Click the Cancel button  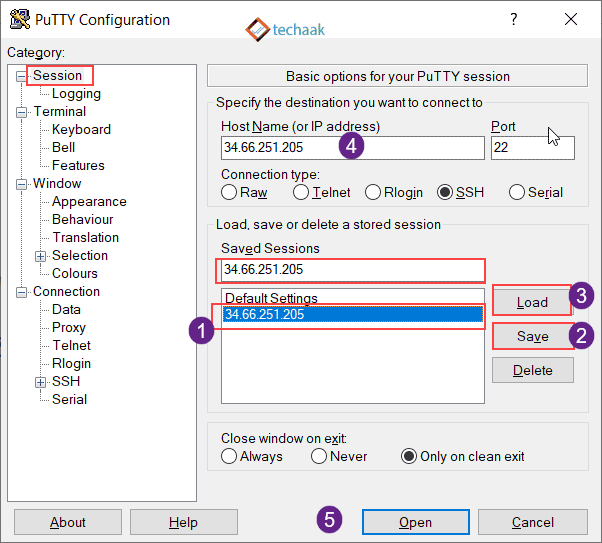533,522
